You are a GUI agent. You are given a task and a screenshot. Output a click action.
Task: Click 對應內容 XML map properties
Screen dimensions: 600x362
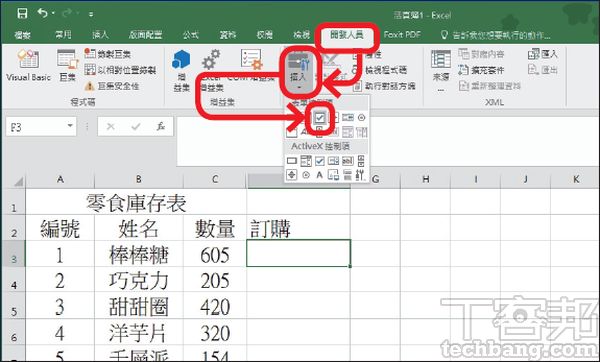(481, 54)
